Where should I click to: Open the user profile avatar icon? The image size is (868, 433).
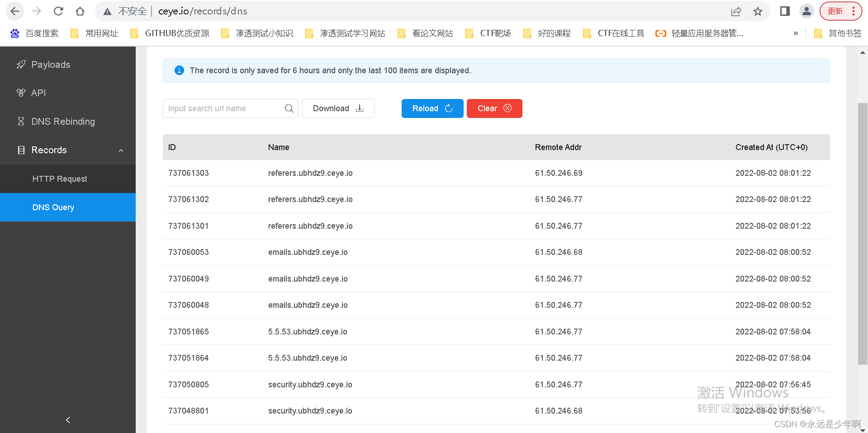tap(806, 11)
